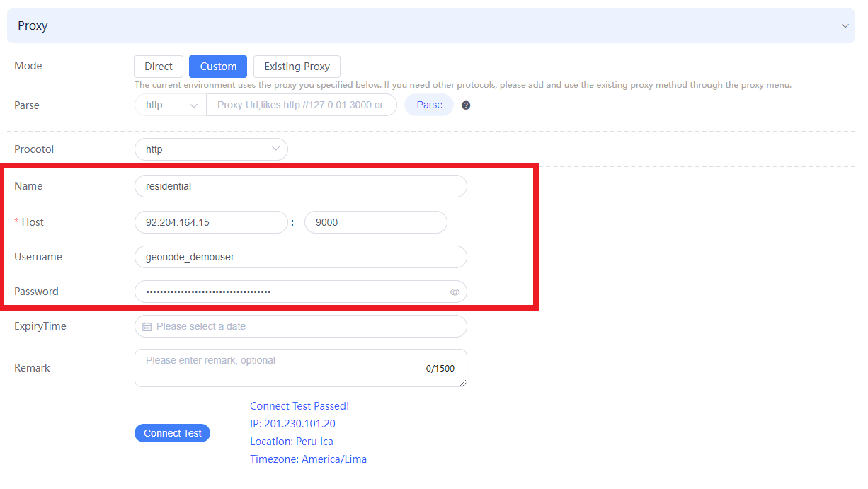Select the Existing Proxy mode

pyautogui.click(x=297, y=66)
